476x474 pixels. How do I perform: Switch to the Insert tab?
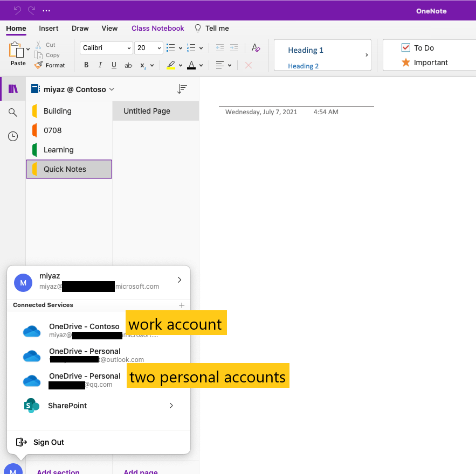pyautogui.click(x=49, y=29)
